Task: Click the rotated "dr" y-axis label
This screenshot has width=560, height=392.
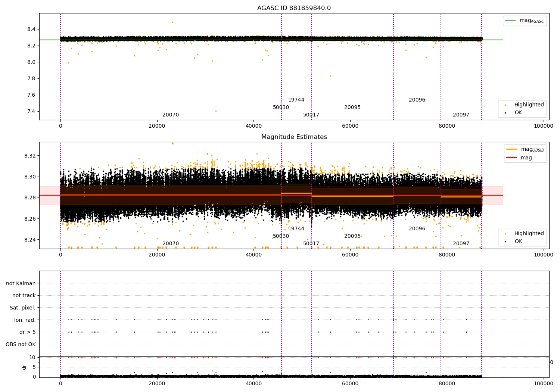Action: point(24,367)
